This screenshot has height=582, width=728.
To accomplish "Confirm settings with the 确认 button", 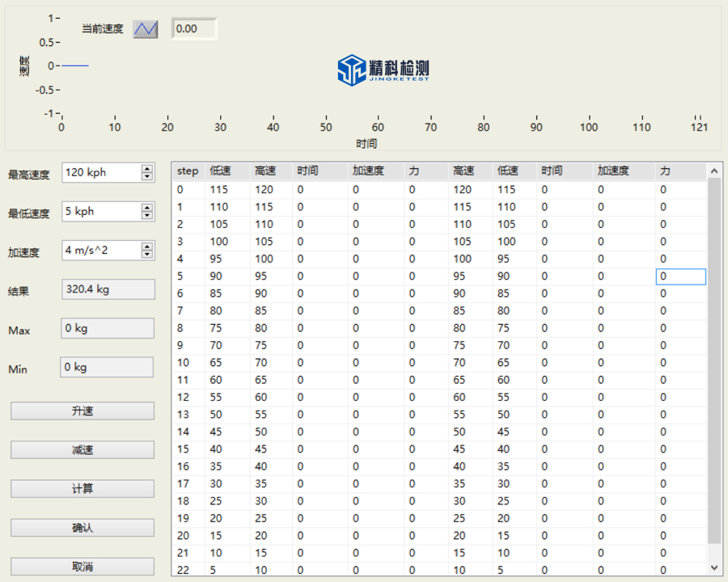I will click(83, 528).
